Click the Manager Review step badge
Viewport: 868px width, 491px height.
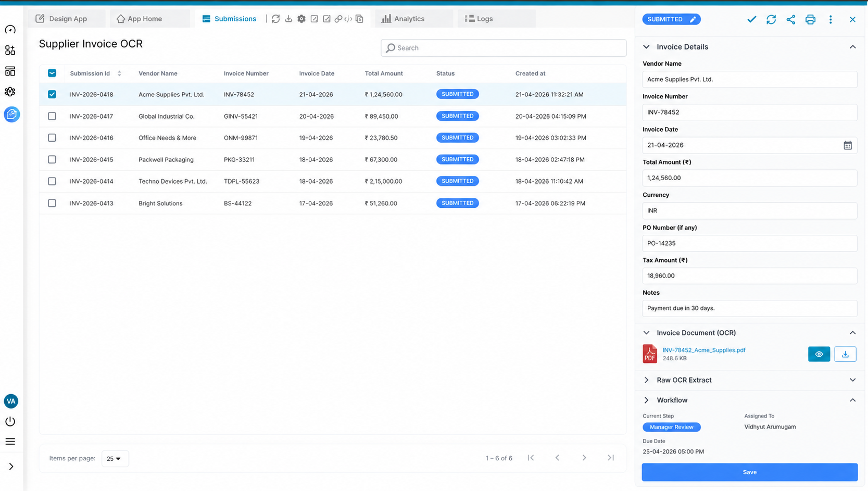pyautogui.click(x=671, y=427)
